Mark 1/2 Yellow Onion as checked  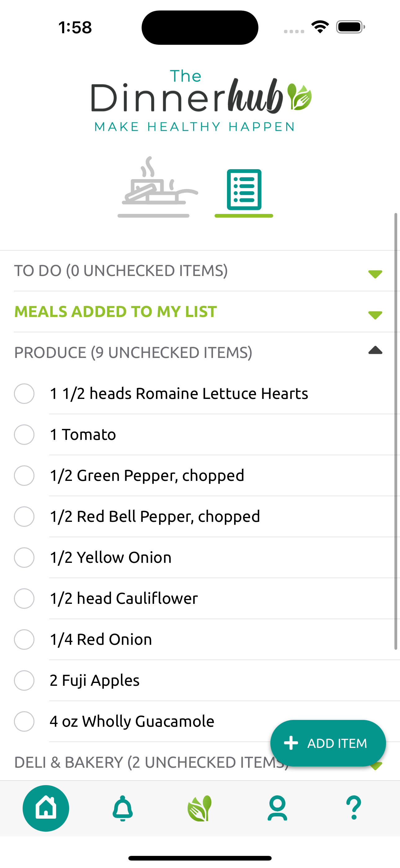click(24, 557)
